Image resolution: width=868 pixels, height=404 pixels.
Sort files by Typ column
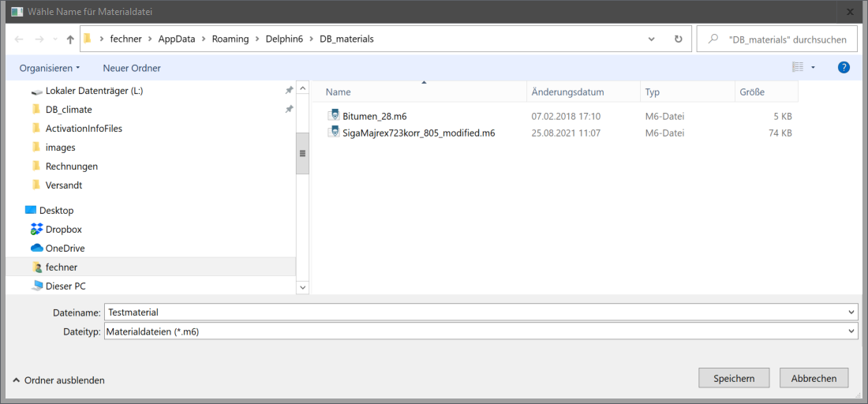click(x=688, y=92)
